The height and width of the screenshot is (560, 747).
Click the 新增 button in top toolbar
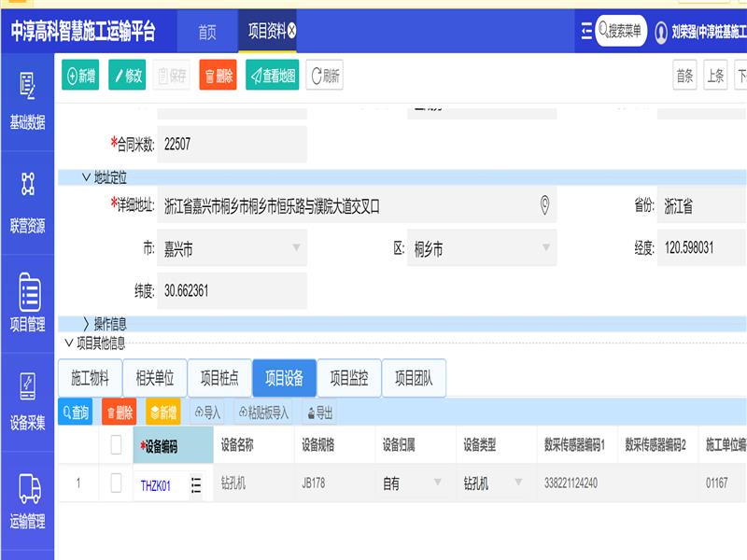click(81, 77)
